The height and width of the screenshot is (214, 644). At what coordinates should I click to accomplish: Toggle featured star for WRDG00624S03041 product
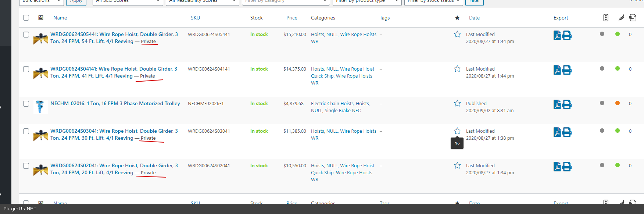point(457,131)
